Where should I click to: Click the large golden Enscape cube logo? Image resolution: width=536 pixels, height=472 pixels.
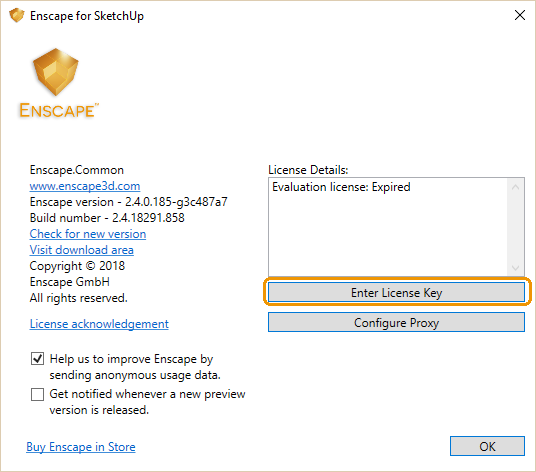tap(56, 72)
